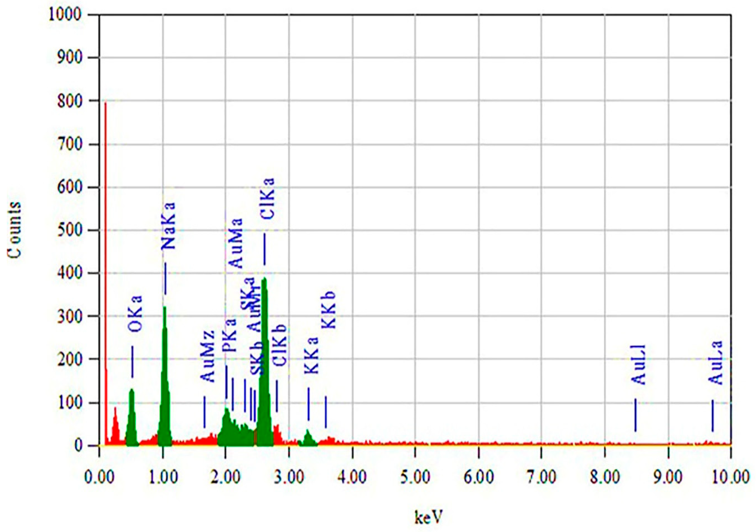This screenshot has width=756, height=532.
Task: Click the tall red peak near zero
Action: tap(106, 230)
